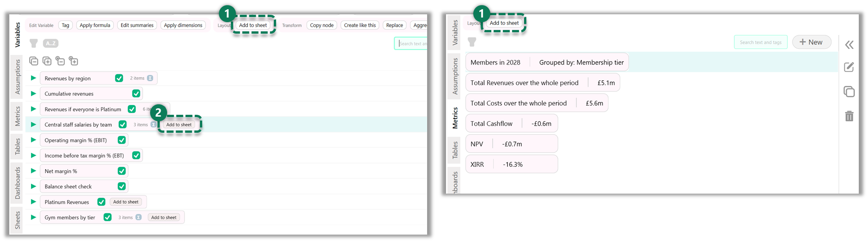Switch to the Sheets tab in the Variables view window

(x=18, y=220)
